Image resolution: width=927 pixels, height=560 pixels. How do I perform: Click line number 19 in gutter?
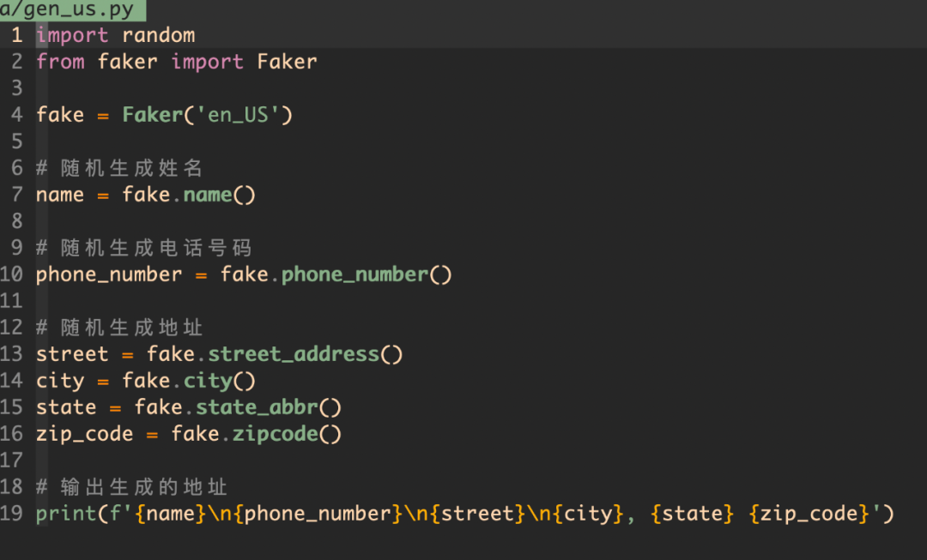pos(11,514)
